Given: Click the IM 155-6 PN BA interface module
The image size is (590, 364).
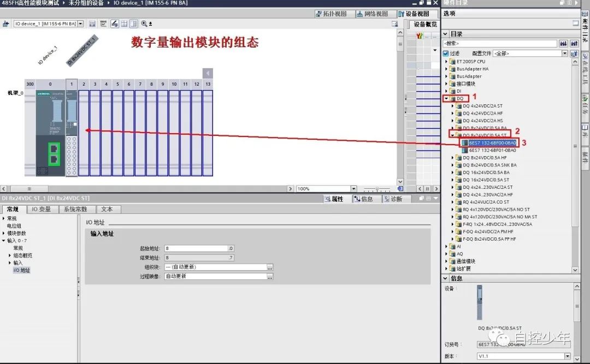Looking at the screenshot, I should click(50, 133).
